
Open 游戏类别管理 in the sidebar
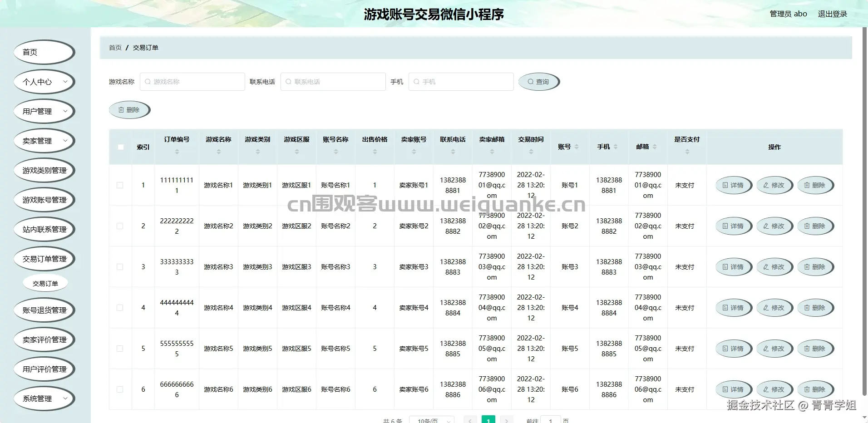click(44, 170)
